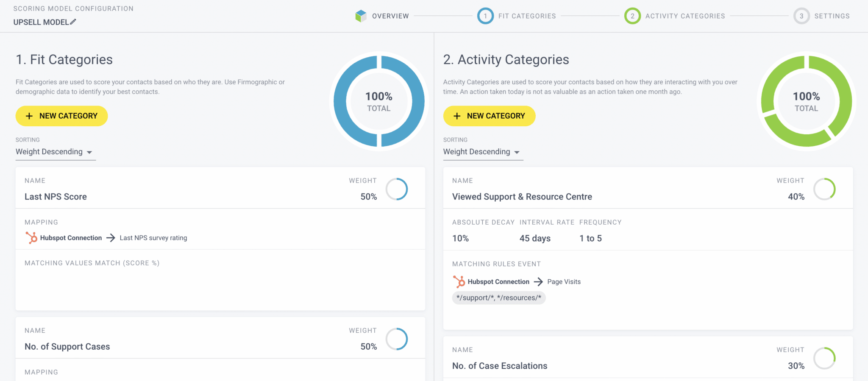This screenshot has height=381, width=868.
Task: Click the UPSELL MODEL title
Action: pos(41,22)
